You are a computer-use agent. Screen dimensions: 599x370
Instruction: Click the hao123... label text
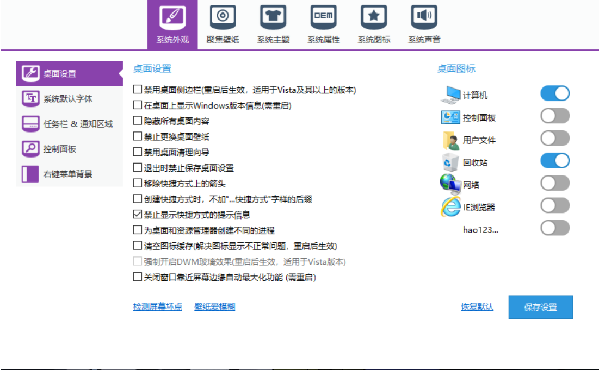click(x=481, y=230)
